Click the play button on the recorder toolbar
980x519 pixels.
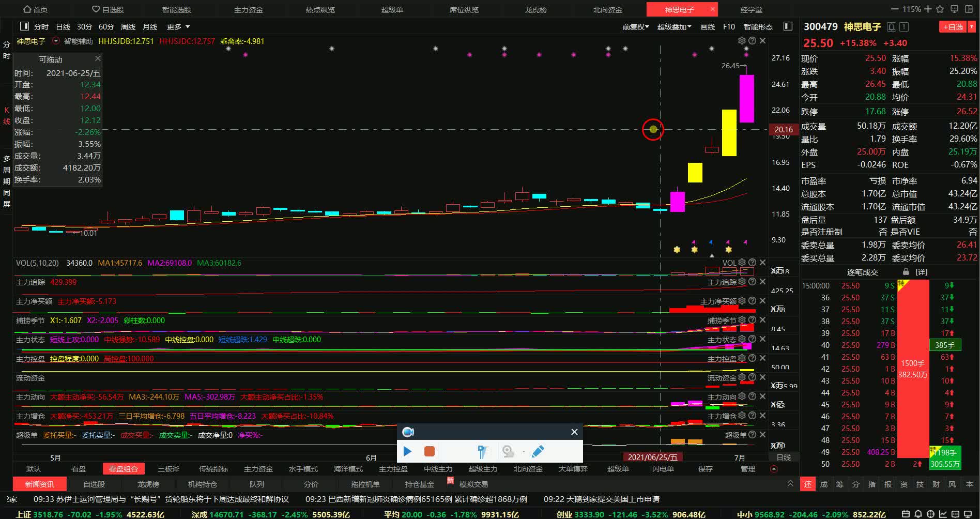point(407,451)
